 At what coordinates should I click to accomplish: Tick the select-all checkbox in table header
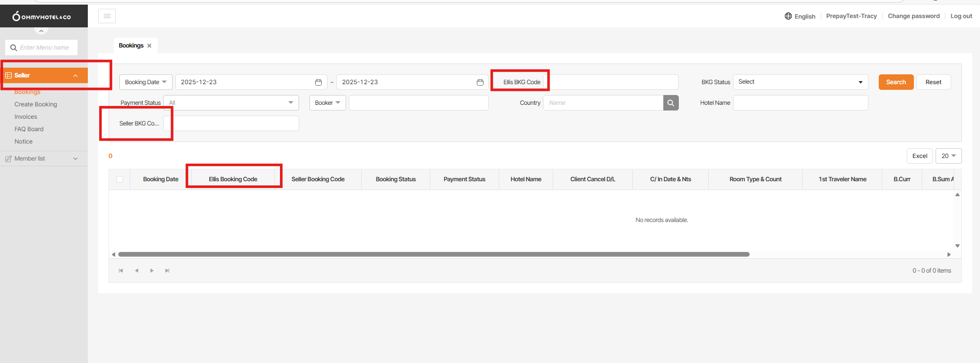point(120,179)
